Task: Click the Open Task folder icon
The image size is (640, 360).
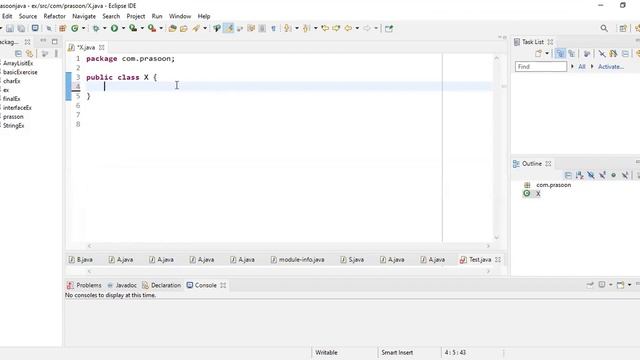Action: point(184,28)
